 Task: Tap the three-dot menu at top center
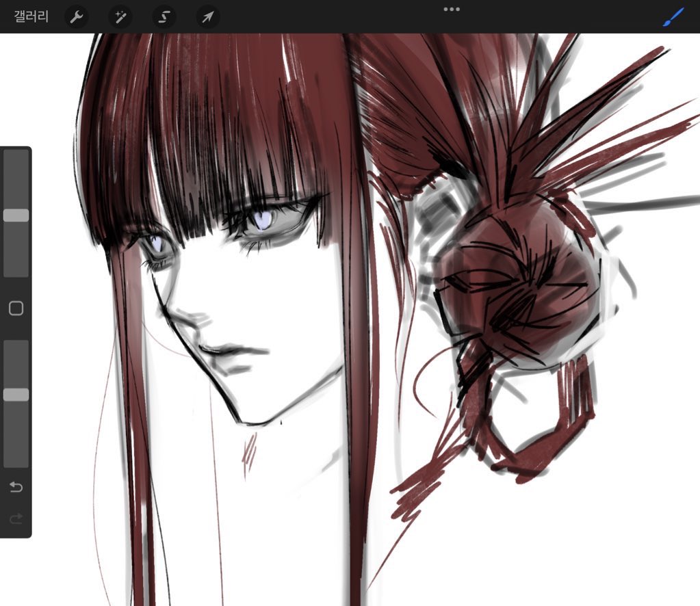click(x=452, y=9)
